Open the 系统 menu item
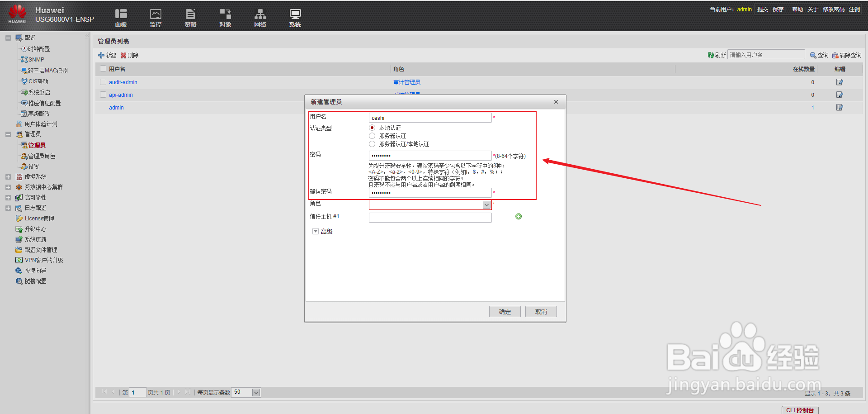This screenshot has width=868, height=414. click(294, 17)
